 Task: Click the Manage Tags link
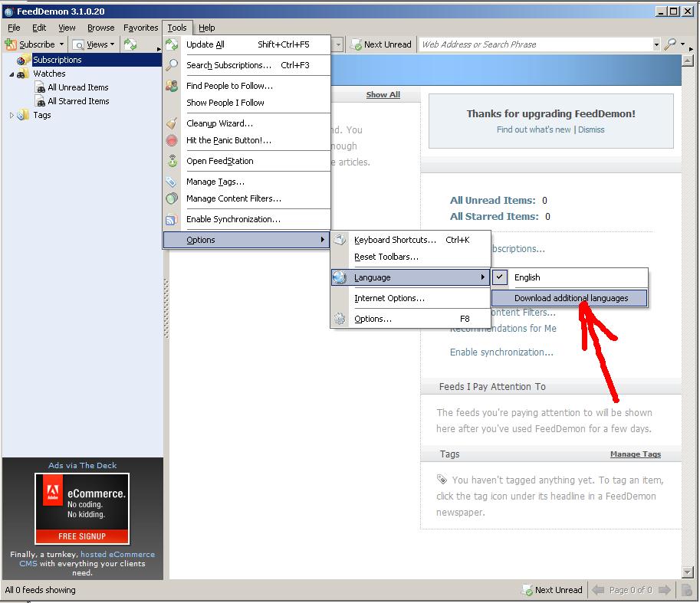click(636, 454)
